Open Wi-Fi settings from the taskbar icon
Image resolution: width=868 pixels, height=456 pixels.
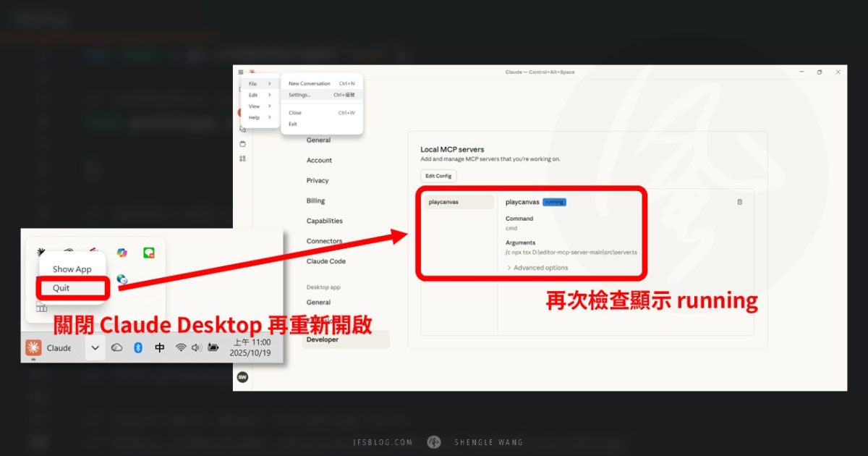click(181, 347)
